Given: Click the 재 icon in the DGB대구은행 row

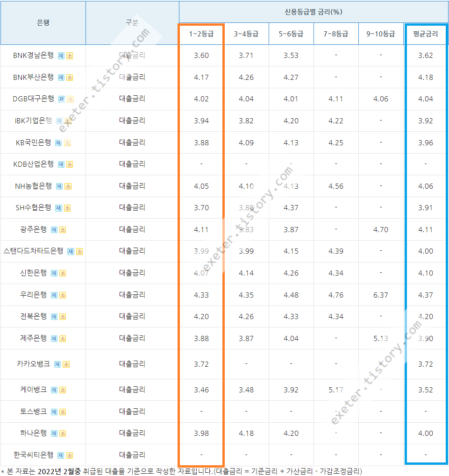Looking at the screenshot, I should coord(62,99).
